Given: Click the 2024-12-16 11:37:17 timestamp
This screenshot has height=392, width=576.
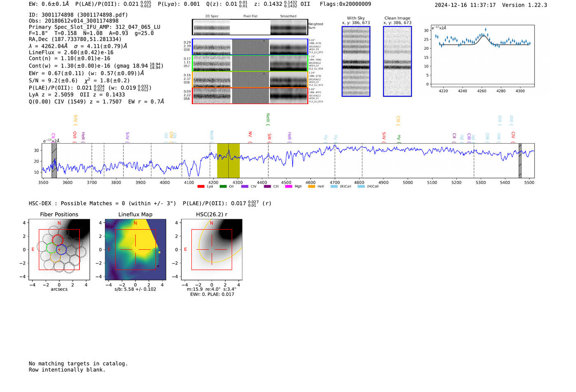Looking at the screenshot, I should pos(465,5).
